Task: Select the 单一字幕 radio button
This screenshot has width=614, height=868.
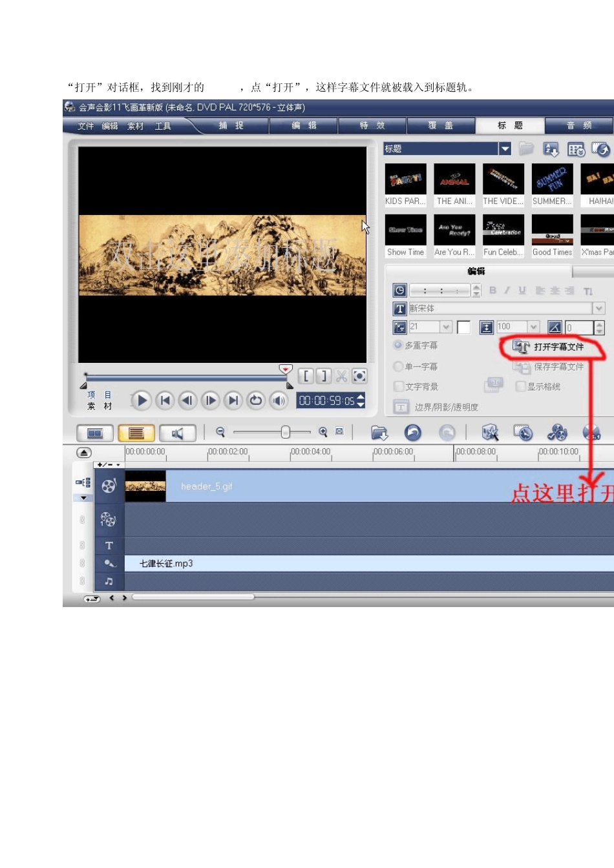Action: [398, 366]
